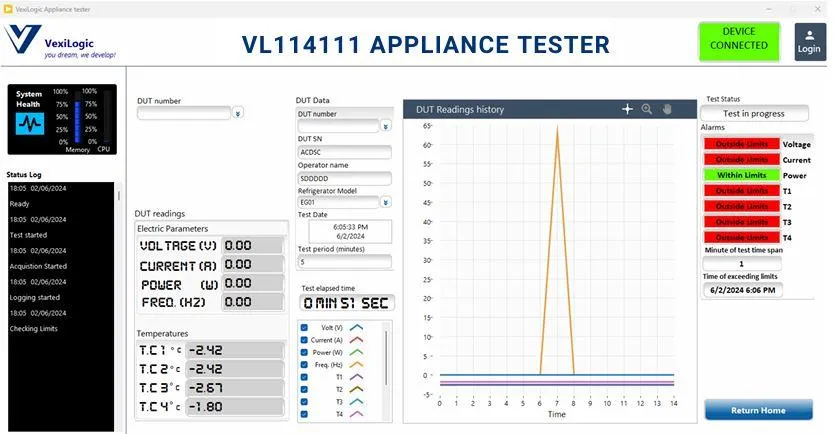Click the VexiLogic logo
The image size is (838, 434).
[60, 41]
